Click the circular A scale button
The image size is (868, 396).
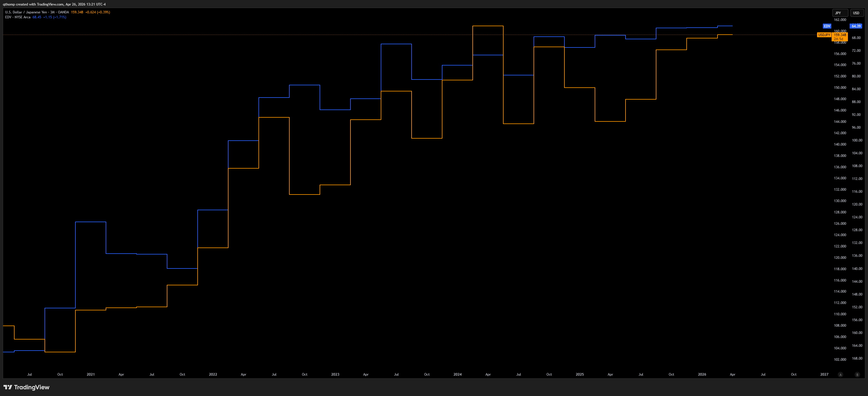[x=840, y=374]
